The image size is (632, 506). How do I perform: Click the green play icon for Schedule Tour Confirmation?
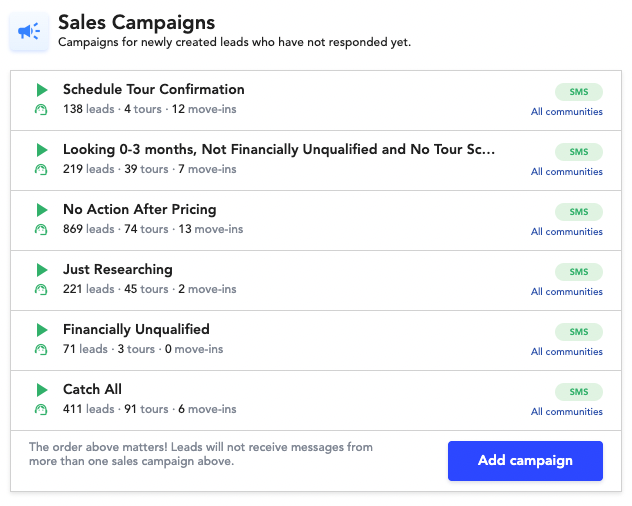(x=42, y=90)
